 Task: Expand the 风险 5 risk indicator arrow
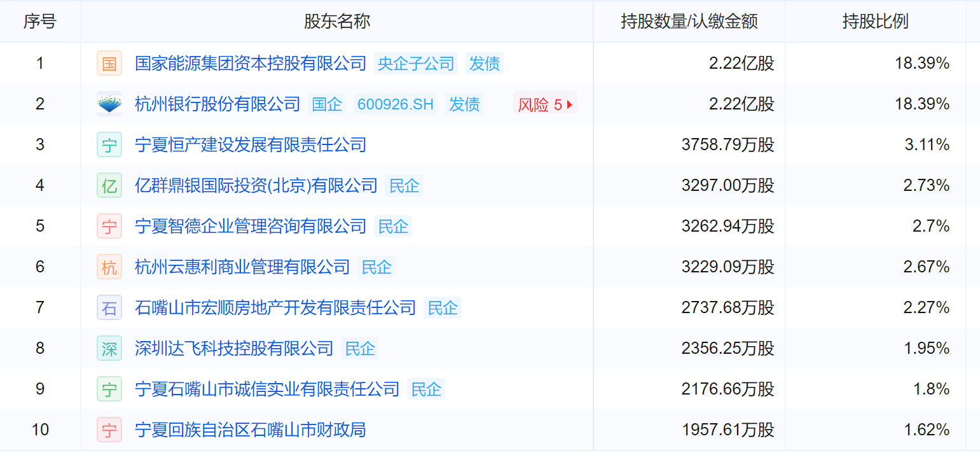point(570,104)
